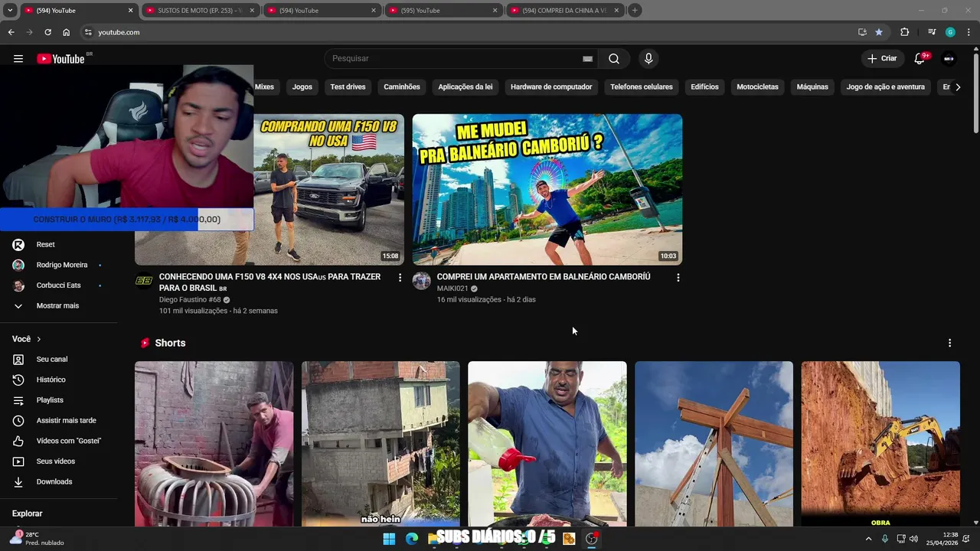Select the Telefones celulares chip
Screen dimensions: 980x551
(x=642, y=87)
